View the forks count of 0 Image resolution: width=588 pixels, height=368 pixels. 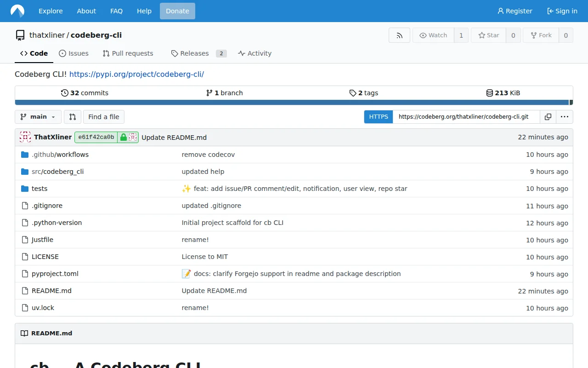566,35
